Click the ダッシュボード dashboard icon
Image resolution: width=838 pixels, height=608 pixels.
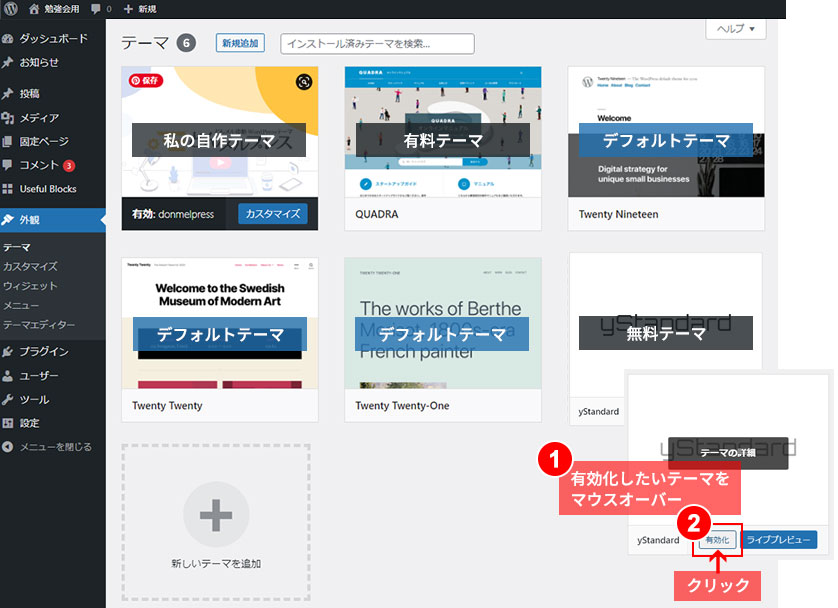tap(7, 38)
